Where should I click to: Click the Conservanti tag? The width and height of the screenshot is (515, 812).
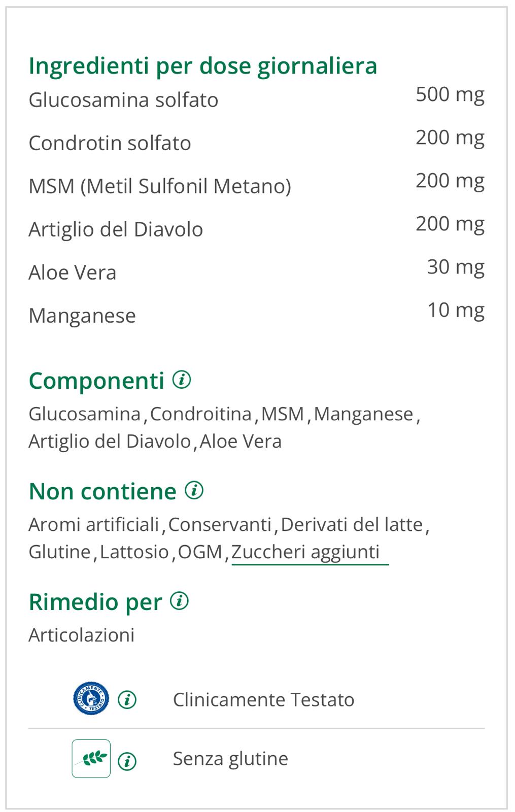click(220, 525)
